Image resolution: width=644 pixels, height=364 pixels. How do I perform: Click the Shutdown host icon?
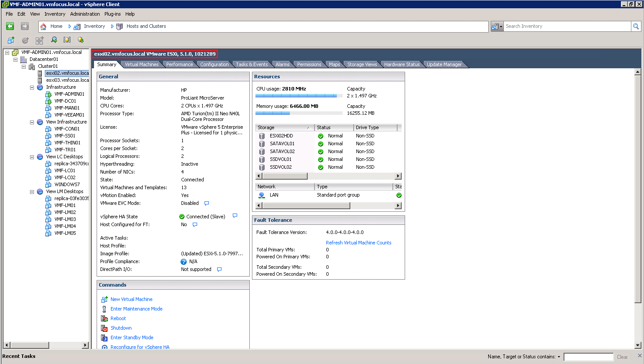(x=104, y=328)
